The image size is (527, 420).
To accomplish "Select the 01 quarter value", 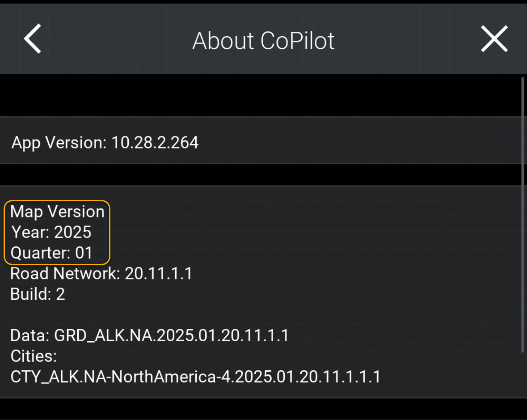I will (x=84, y=253).
